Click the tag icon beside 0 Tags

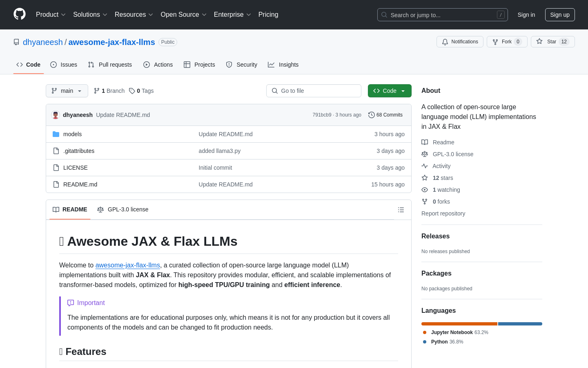pyautogui.click(x=132, y=91)
